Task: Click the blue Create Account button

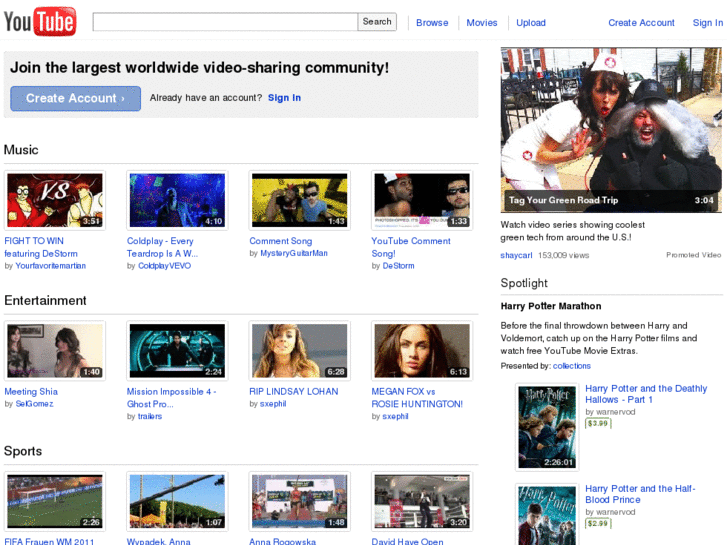Action: pyautogui.click(x=76, y=98)
